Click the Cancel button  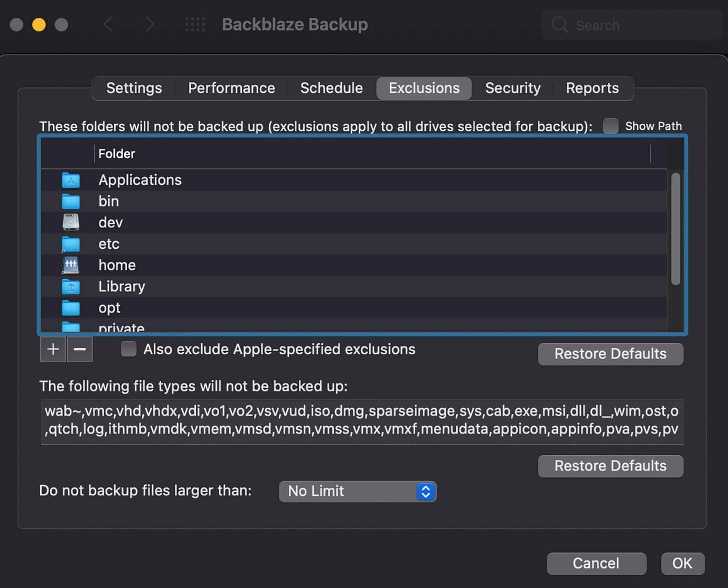click(596, 563)
